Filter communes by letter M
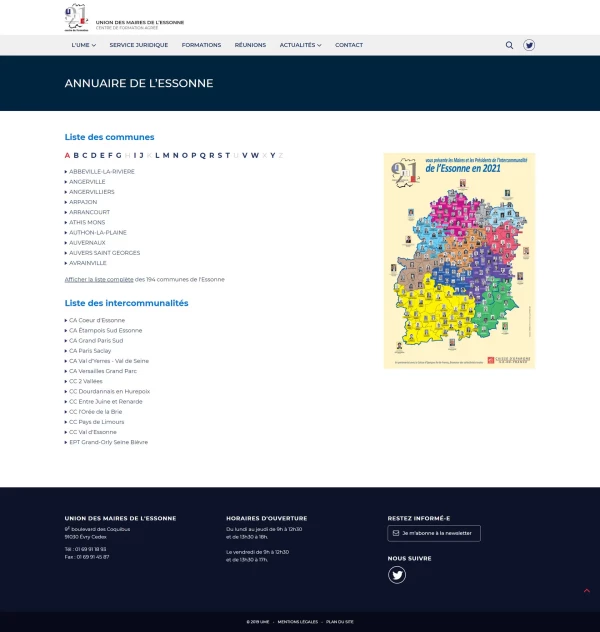This screenshot has width=600, height=632. 165,155
